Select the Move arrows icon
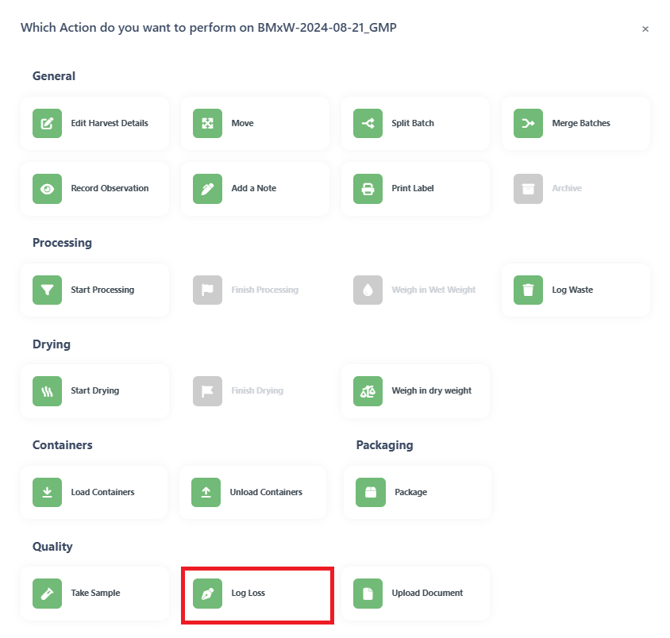670x638 pixels. pos(207,123)
